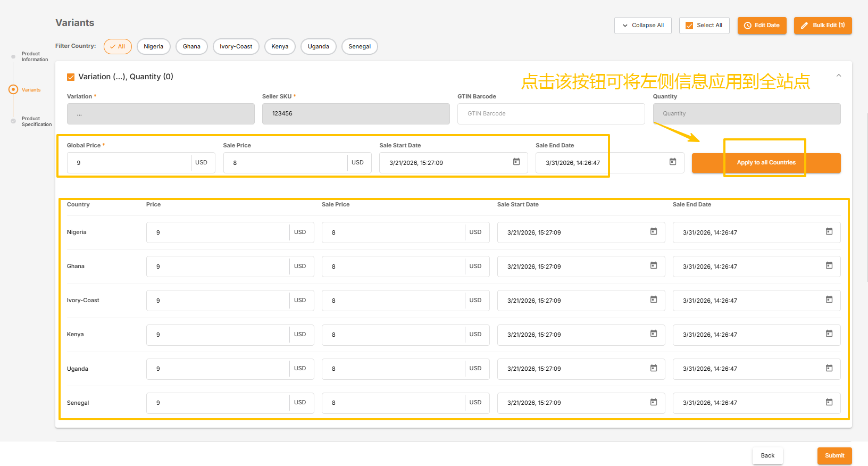Open Senegal Sale End Date calendar icon
Viewport: 868px width, 466px height.
pyautogui.click(x=829, y=402)
